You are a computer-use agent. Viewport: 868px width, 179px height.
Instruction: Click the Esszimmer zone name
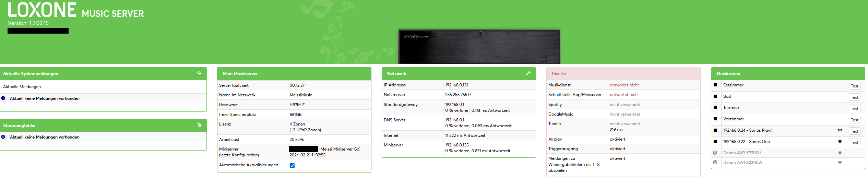(x=733, y=85)
